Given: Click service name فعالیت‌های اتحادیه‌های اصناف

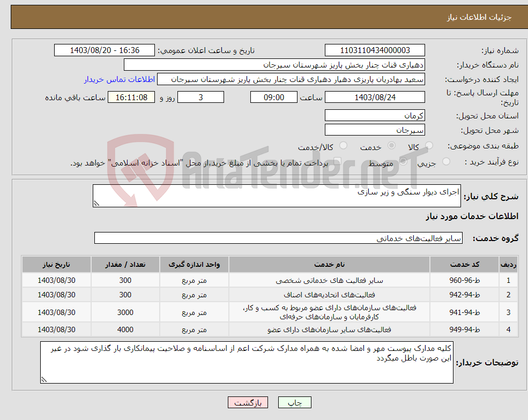Looking at the screenshot, I should point(329,295).
